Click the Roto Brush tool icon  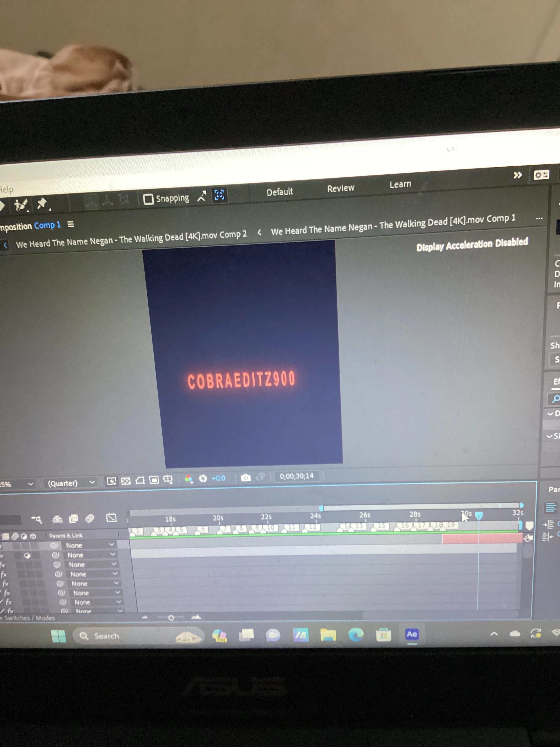20,205
